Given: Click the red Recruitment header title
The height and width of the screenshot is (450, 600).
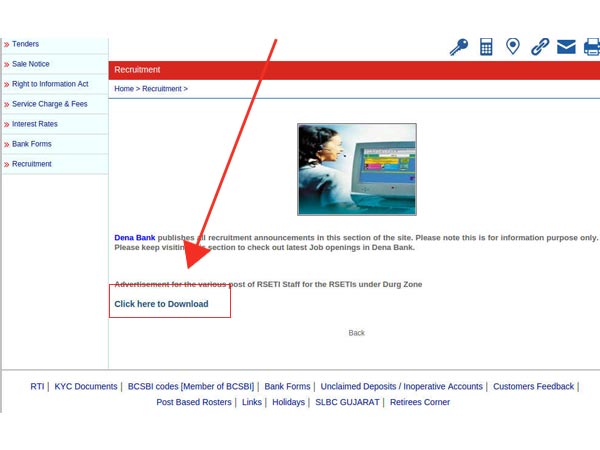Looking at the screenshot, I should pyautogui.click(x=137, y=70).
